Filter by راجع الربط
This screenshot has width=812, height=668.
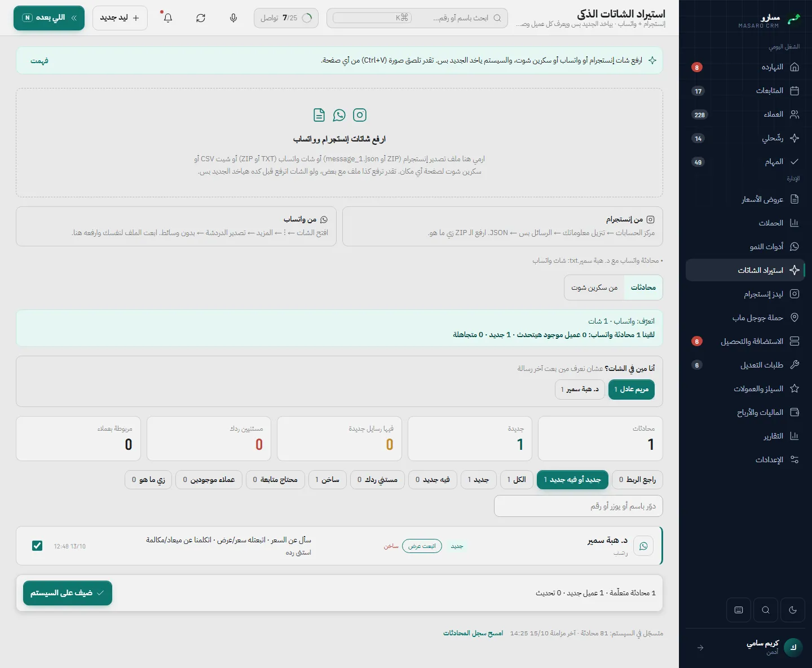(x=637, y=480)
